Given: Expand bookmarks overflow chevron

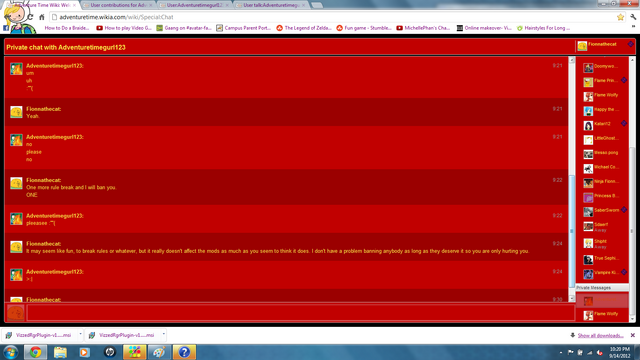Looking at the screenshot, I should 633,27.
